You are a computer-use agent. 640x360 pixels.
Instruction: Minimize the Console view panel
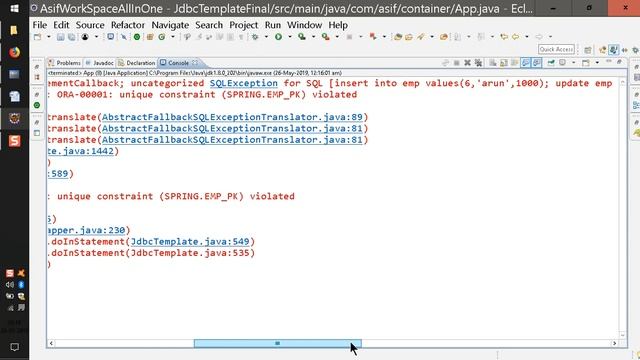pos(609,62)
